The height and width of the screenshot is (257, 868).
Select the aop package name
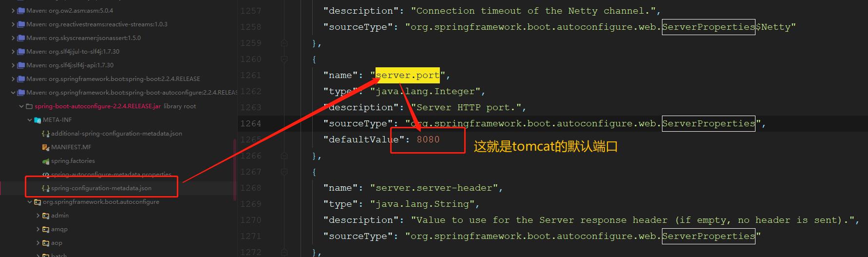(57, 242)
